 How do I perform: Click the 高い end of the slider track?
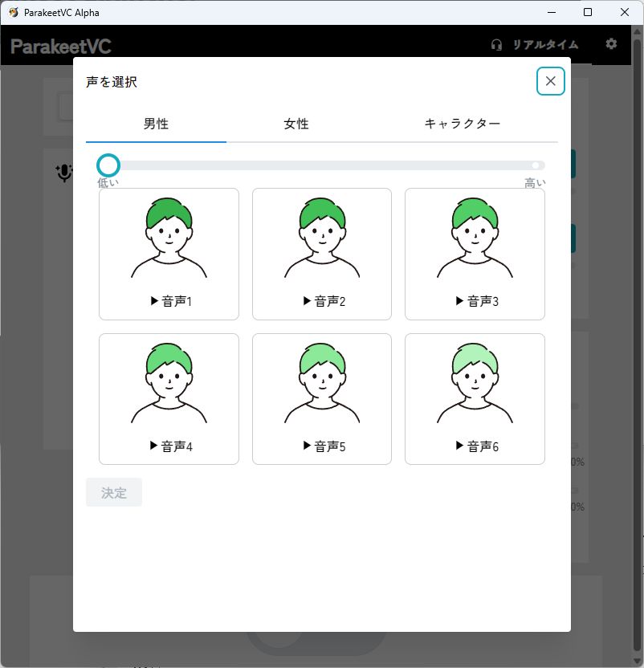point(535,165)
